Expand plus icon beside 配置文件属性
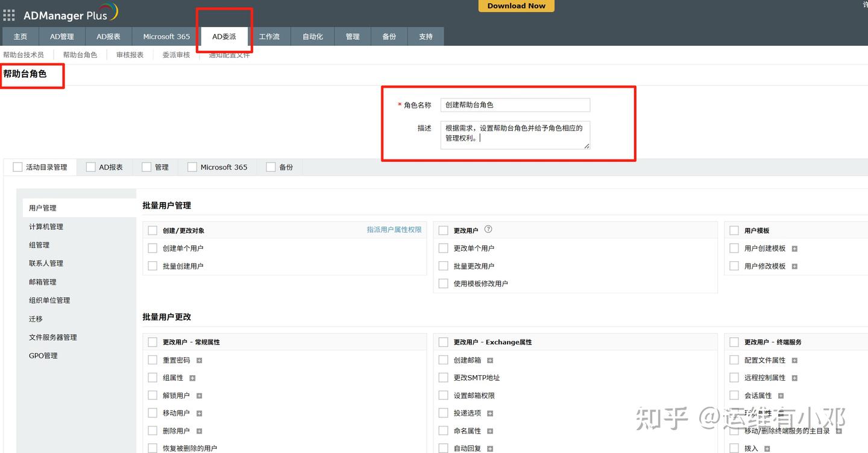The height and width of the screenshot is (453, 868). [794, 360]
